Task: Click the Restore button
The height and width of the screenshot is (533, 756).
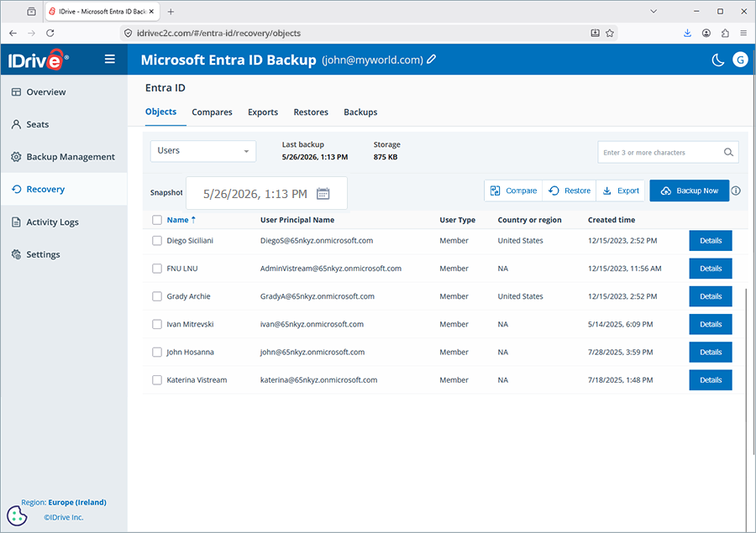Action: [570, 191]
